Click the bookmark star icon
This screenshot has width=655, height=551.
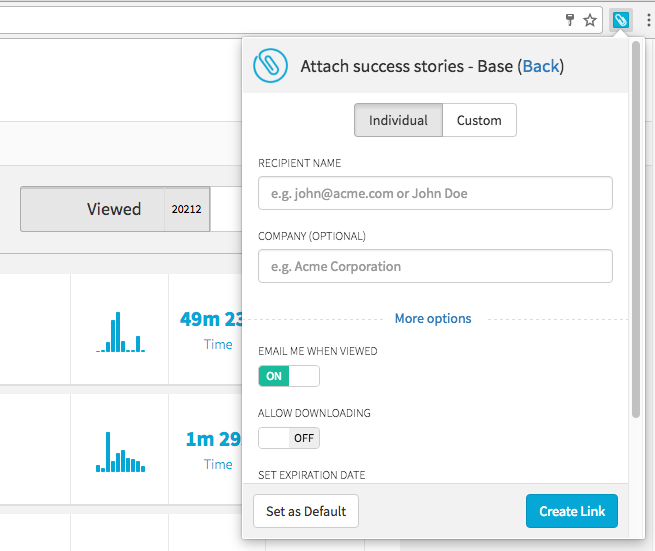590,20
